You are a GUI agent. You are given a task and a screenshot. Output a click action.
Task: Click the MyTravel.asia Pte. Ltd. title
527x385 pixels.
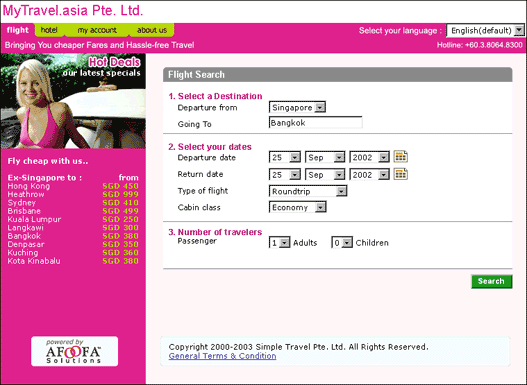(x=73, y=11)
